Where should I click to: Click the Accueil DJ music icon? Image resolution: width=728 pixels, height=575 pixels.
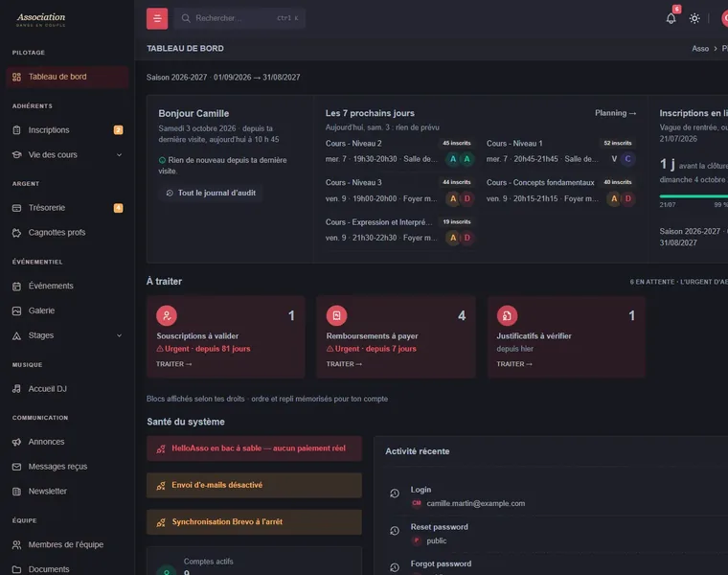pyautogui.click(x=16, y=389)
